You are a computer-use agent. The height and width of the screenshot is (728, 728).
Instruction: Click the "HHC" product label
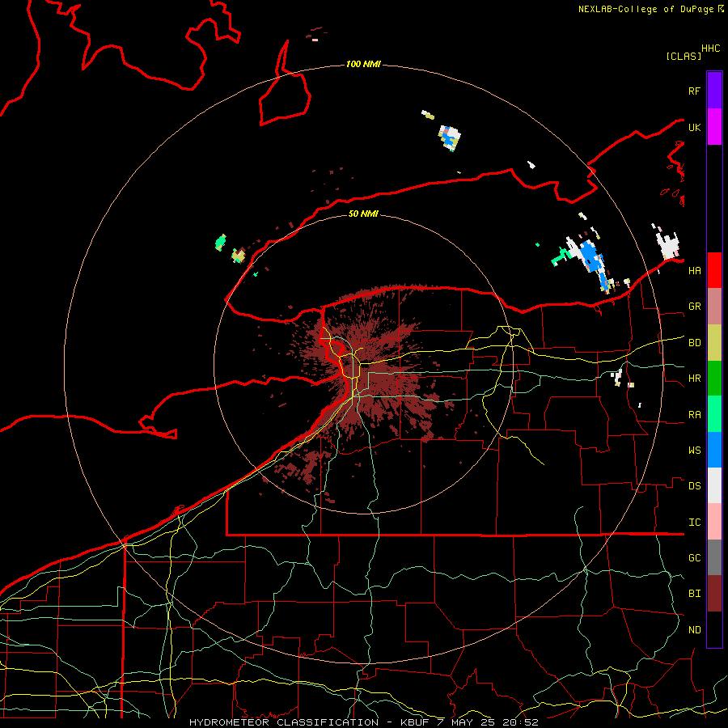711,49
